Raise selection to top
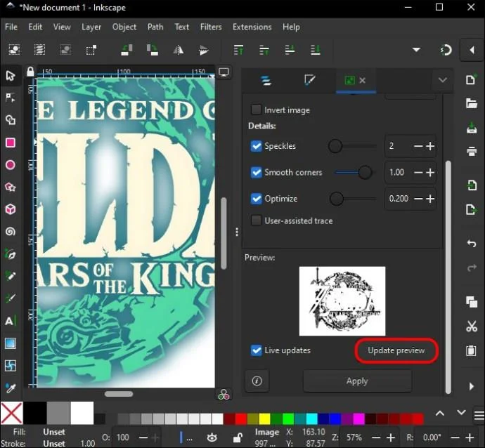Viewport: 485px width, 448px height. 238,50
